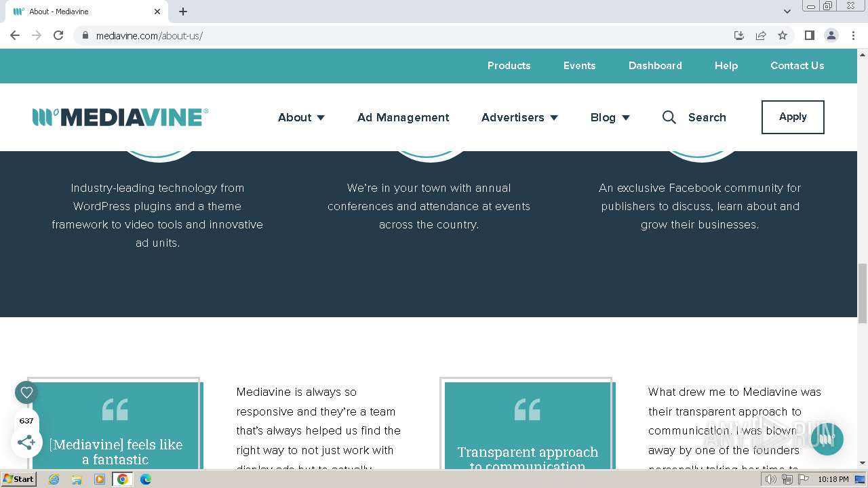Screen dimensions: 868x488
Task: Open the Dashboard link
Action: tap(655, 66)
